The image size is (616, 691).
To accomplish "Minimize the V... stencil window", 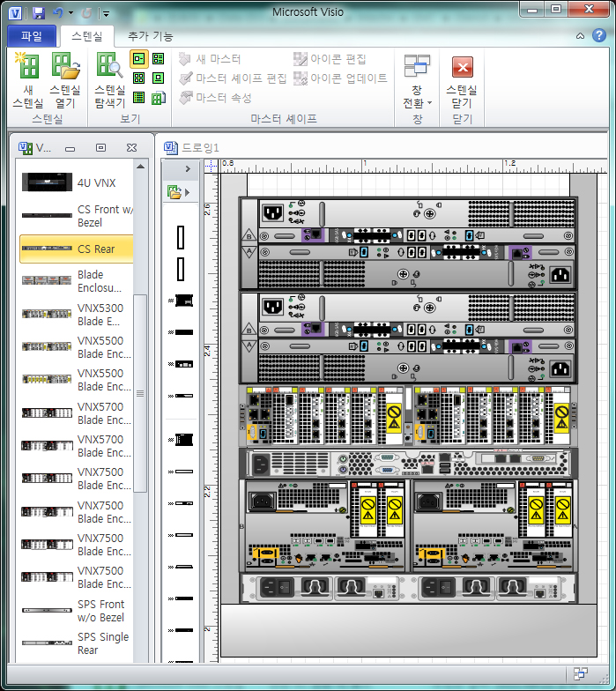I will coord(71,148).
